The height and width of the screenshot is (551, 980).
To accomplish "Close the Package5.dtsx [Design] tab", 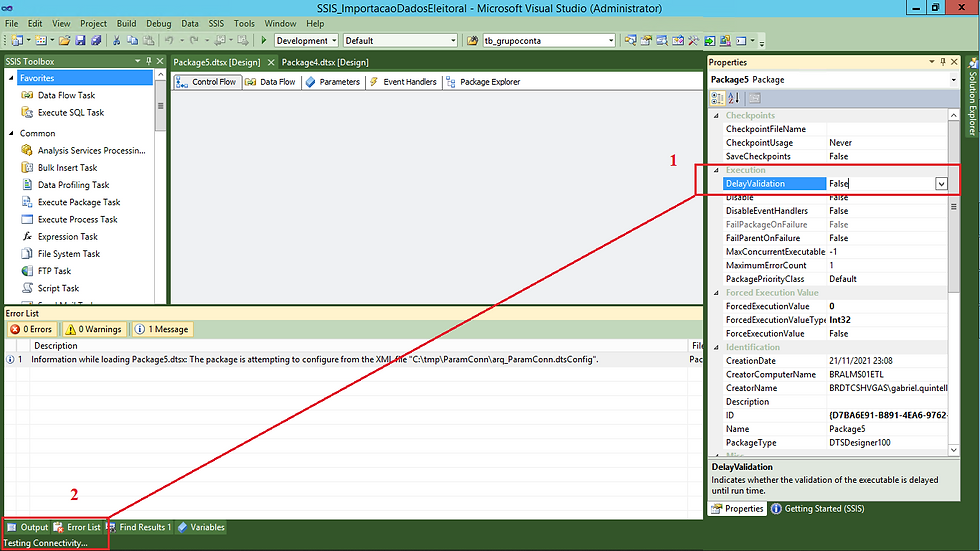I will click(271, 62).
